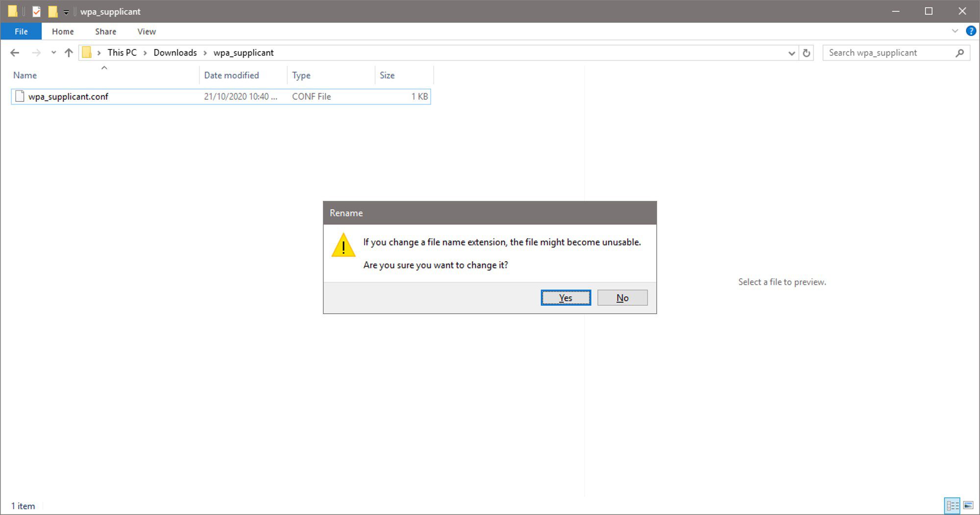Switch to Details view in status bar
Screen dimensions: 980x515
click(952, 505)
